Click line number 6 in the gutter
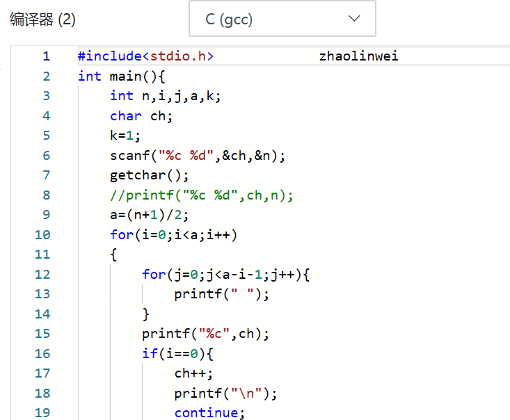This screenshot has width=510, height=420. point(46,156)
